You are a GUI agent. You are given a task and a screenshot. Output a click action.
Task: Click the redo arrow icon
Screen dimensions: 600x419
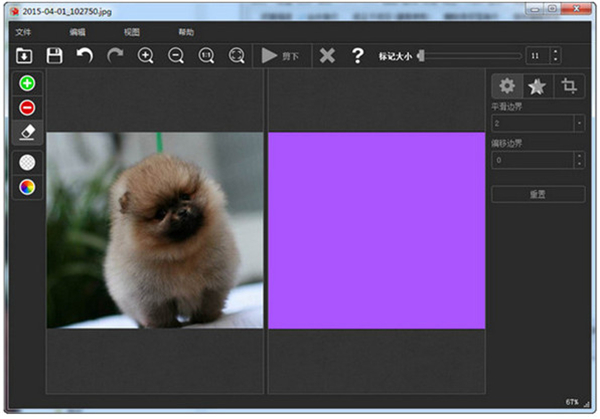click(115, 56)
